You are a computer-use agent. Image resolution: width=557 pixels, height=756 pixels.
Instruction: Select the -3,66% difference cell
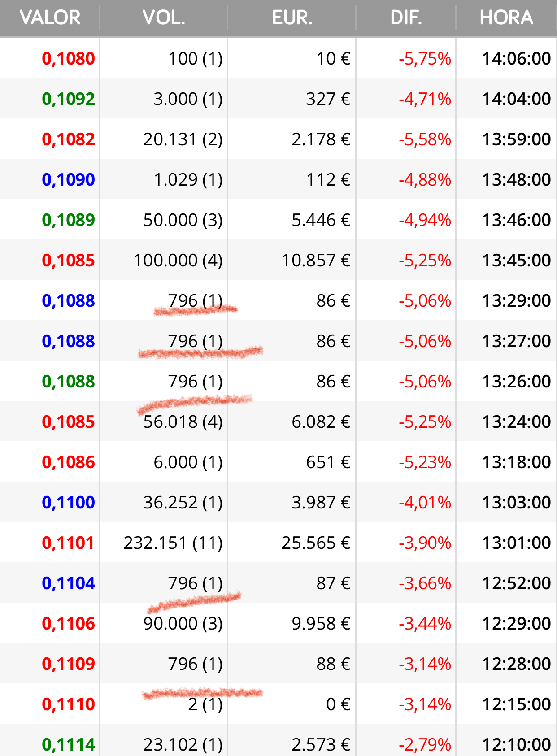click(x=425, y=583)
